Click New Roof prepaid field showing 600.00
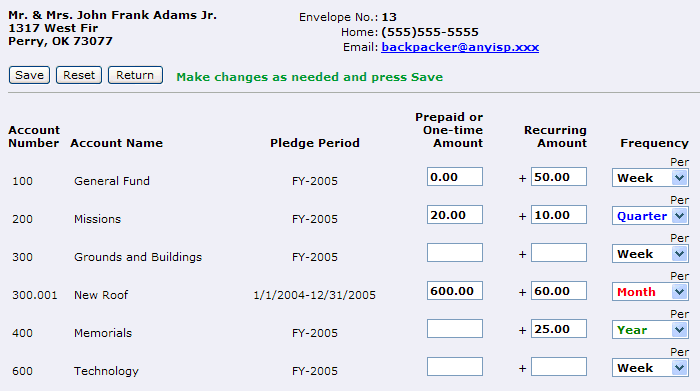The height and width of the screenshot is (391, 700). pyautogui.click(x=454, y=291)
